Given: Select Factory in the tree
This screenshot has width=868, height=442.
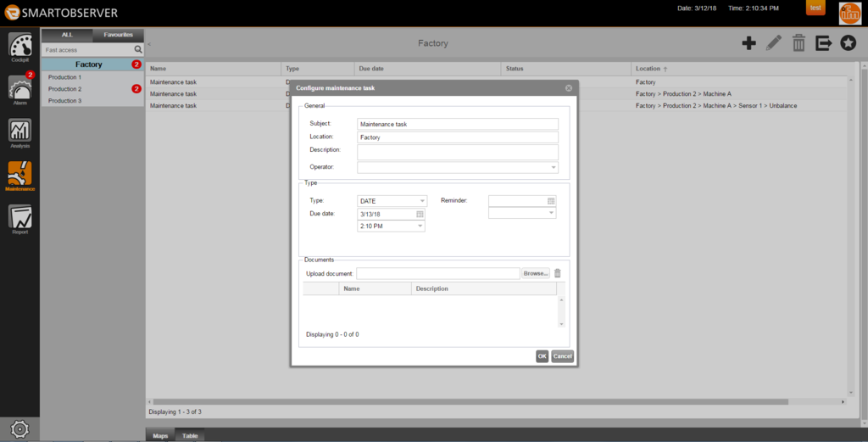Looking at the screenshot, I should (x=88, y=64).
